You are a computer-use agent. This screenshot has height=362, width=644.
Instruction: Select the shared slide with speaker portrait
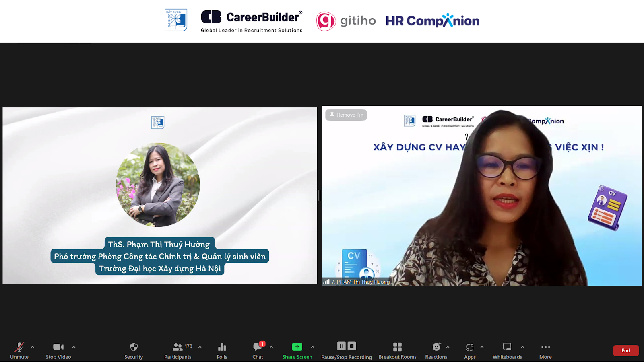pyautogui.click(x=160, y=195)
